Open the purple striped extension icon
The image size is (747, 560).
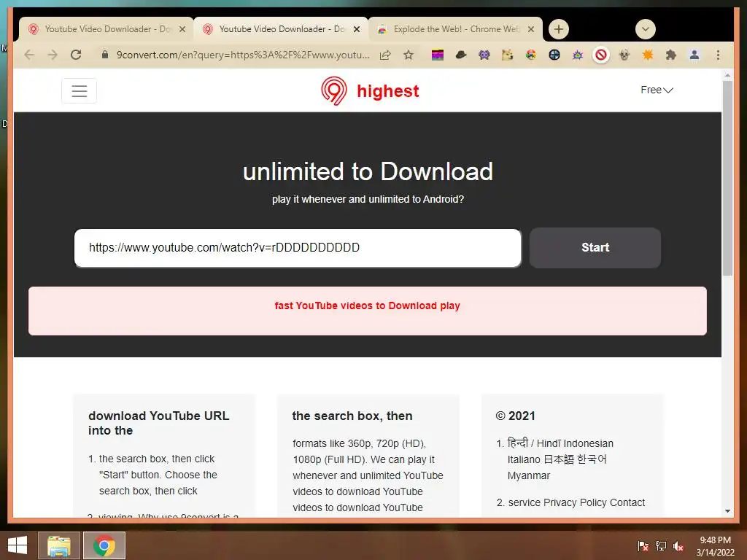pyautogui.click(x=438, y=55)
